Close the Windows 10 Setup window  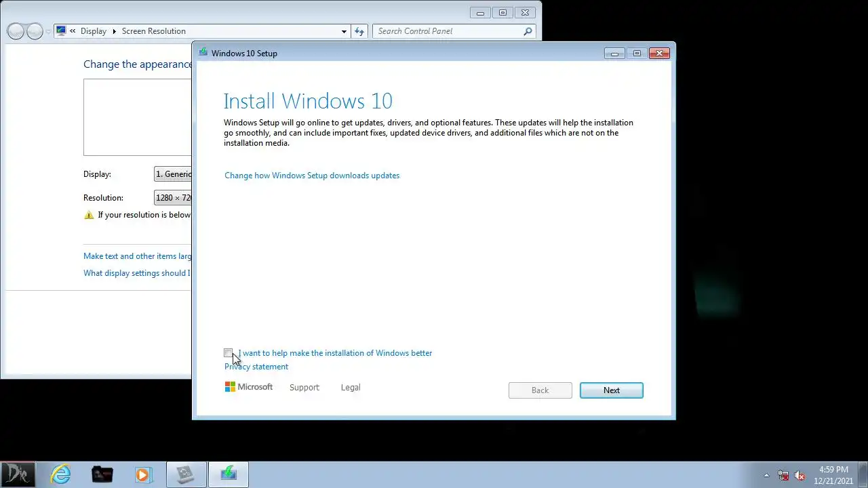(x=659, y=53)
